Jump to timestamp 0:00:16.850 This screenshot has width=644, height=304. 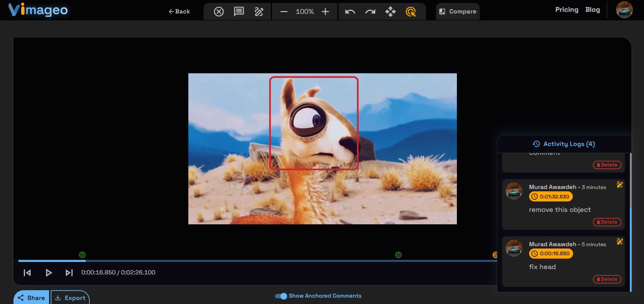(x=551, y=254)
